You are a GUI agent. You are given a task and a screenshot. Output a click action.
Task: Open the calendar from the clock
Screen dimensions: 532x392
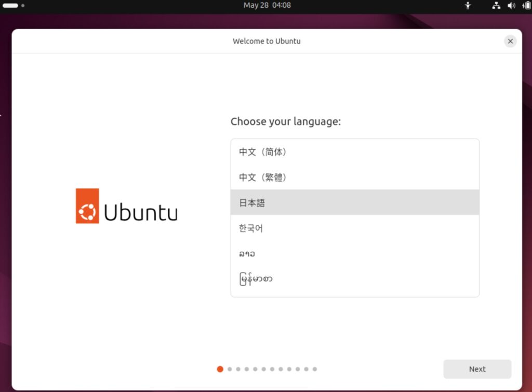[x=267, y=5]
